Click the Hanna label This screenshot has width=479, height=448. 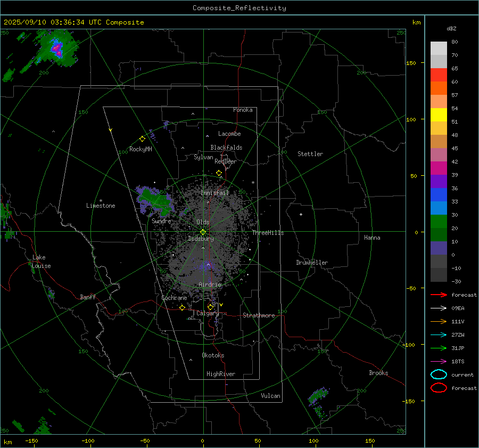point(372,238)
